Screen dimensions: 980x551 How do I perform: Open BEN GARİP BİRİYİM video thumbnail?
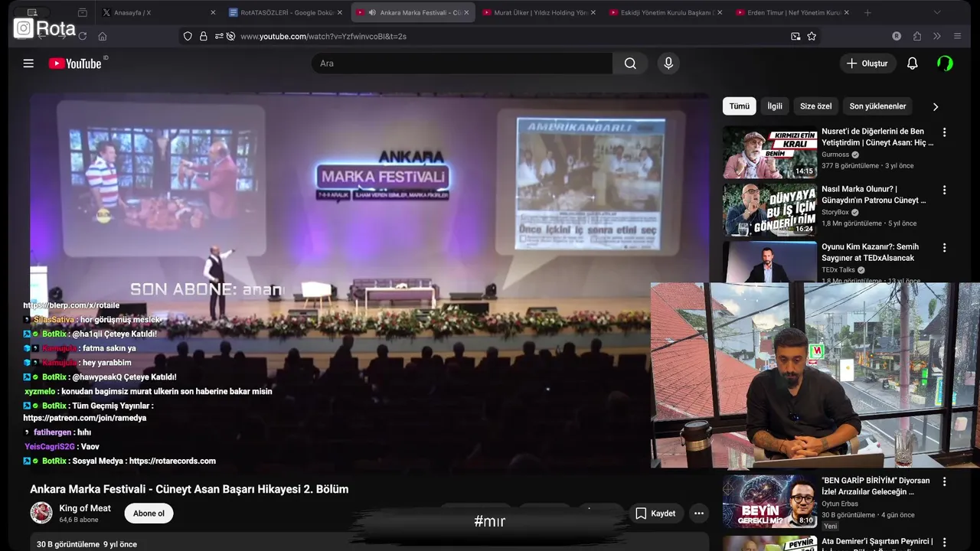coord(769,501)
